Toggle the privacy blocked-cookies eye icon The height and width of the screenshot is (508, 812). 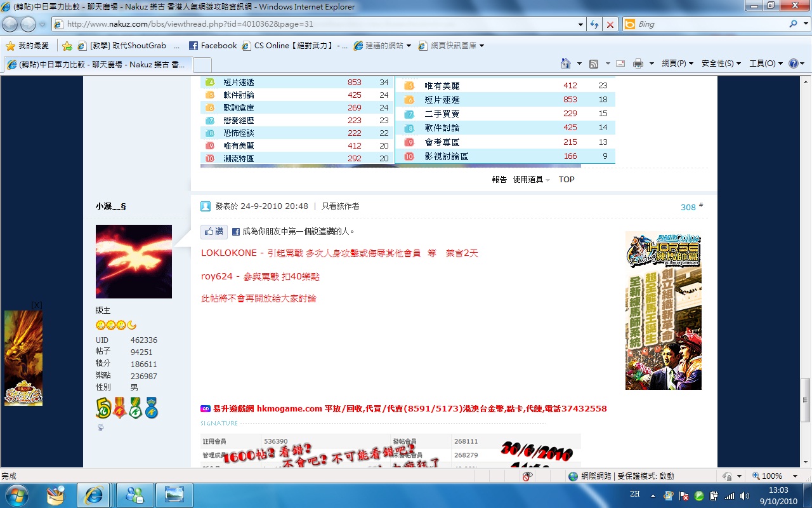[527, 476]
